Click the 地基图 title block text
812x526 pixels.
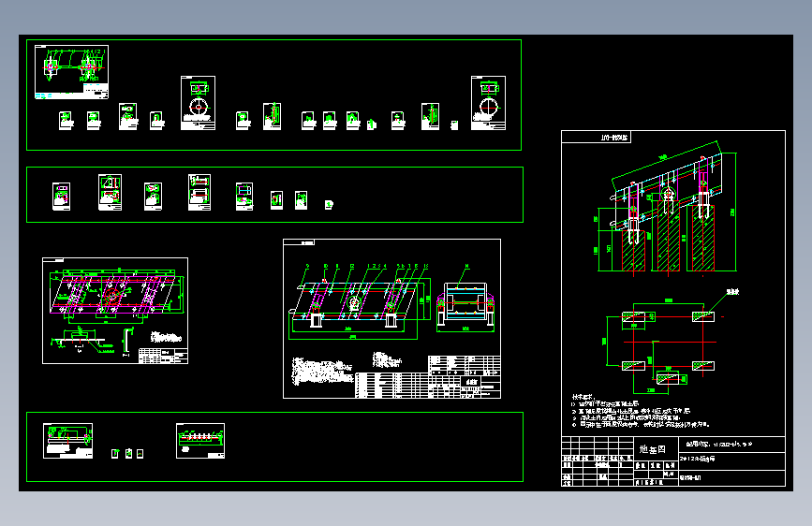[x=652, y=449]
